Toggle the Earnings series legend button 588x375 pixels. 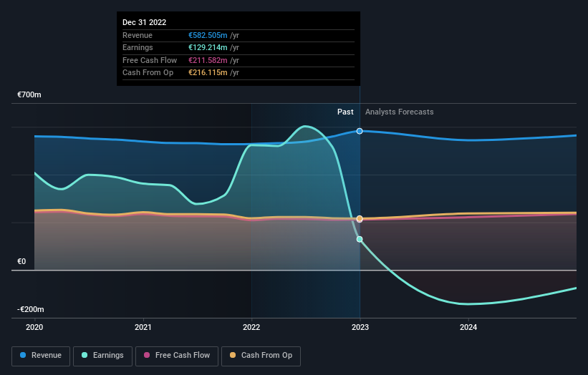pos(102,356)
